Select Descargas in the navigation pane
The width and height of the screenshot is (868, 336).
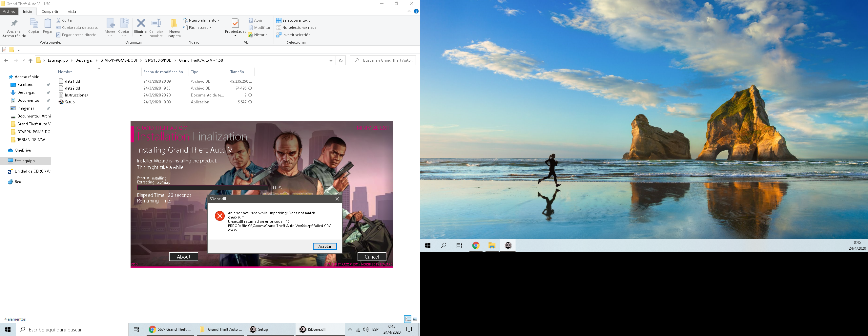tap(26, 92)
